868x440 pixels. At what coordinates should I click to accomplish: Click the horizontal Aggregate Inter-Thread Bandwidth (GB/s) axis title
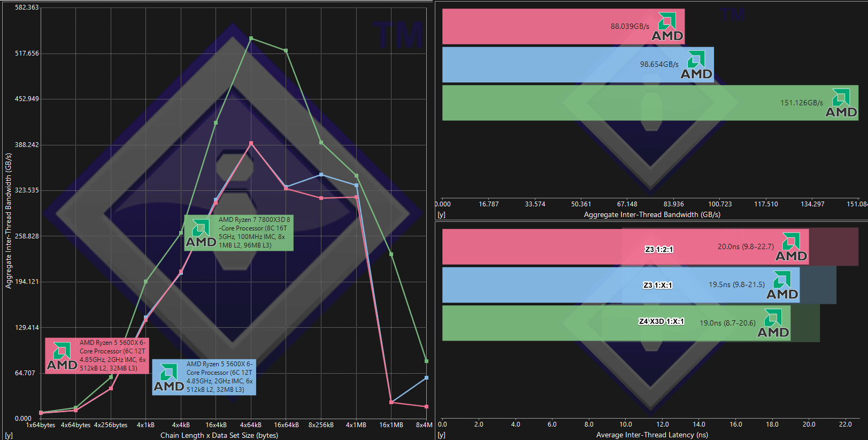[652, 214]
